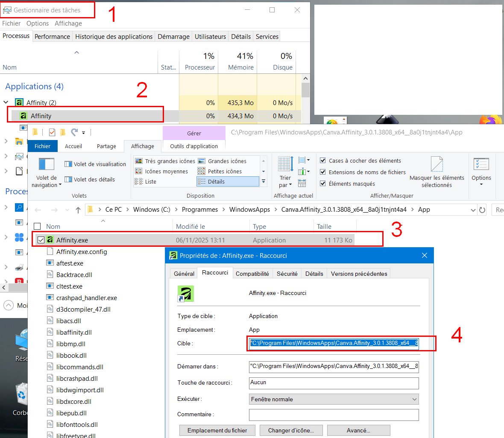This screenshot has width=504, height=438.
Task: Click horizontal scrollbar left arrow in Task Manager
Action: 4,287
